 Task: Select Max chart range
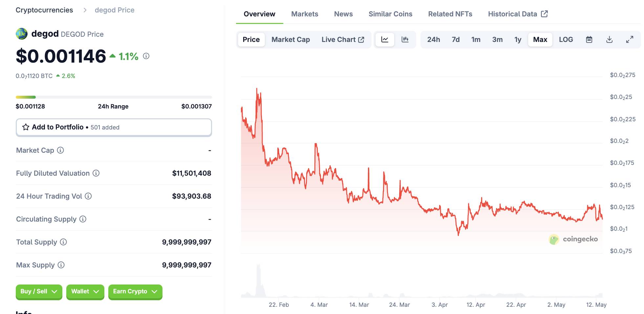(x=540, y=40)
